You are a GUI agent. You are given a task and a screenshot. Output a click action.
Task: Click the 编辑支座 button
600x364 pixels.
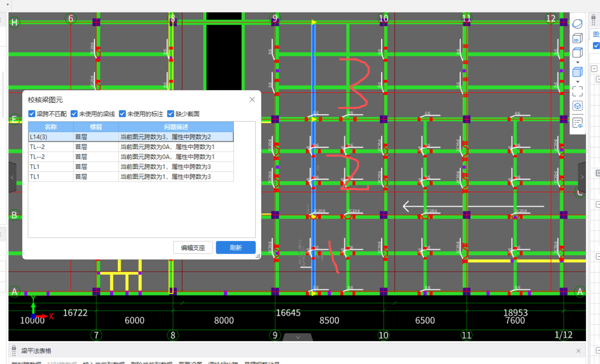[193, 248]
